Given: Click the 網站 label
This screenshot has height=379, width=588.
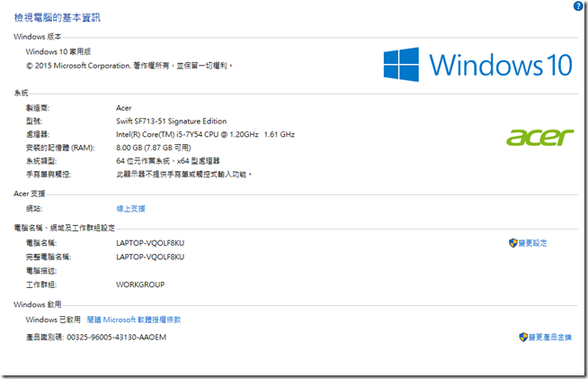Looking at the screenshot, I should coord(34,209).
